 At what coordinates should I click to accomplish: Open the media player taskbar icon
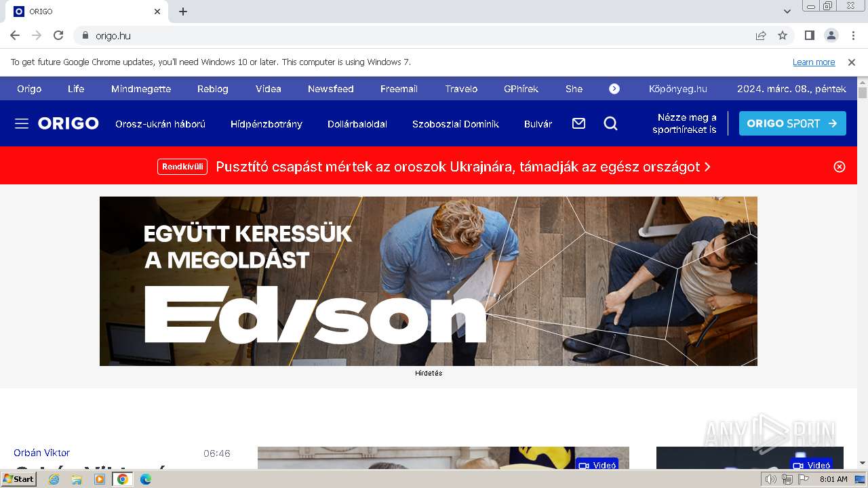tap(100, 479)
